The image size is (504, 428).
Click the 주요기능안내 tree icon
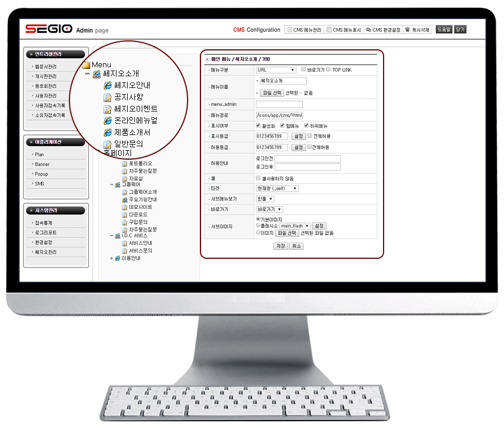coord(125,199)
